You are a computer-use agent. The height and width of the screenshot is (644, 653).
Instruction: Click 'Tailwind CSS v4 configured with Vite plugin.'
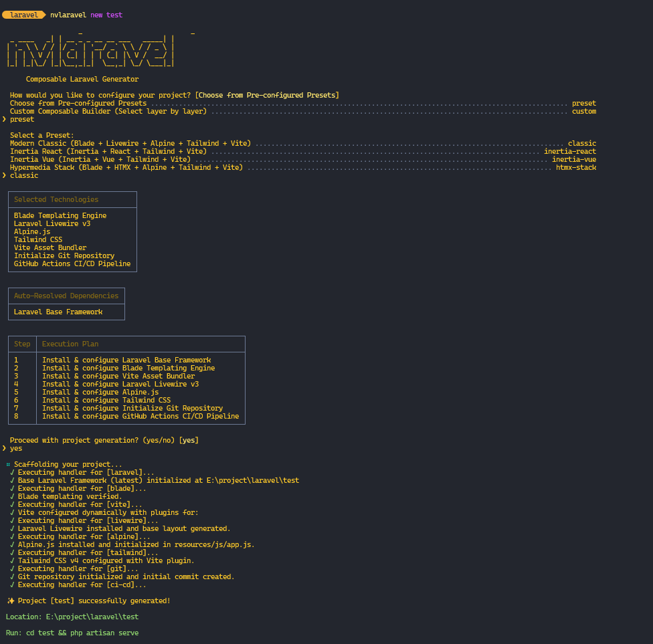[x=102, y=560]
